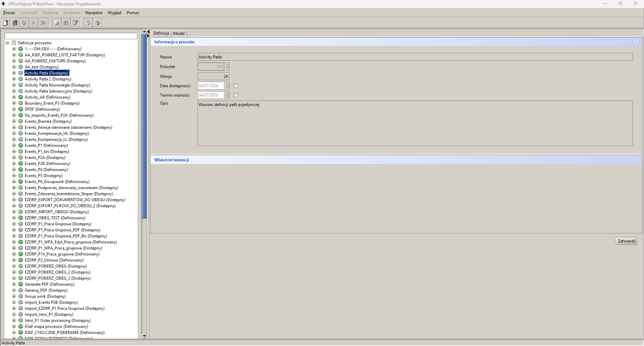Click the green export arrow toolbar icon
The width and height of the screenshot is (644, 346).
click(x=98, y=23)
